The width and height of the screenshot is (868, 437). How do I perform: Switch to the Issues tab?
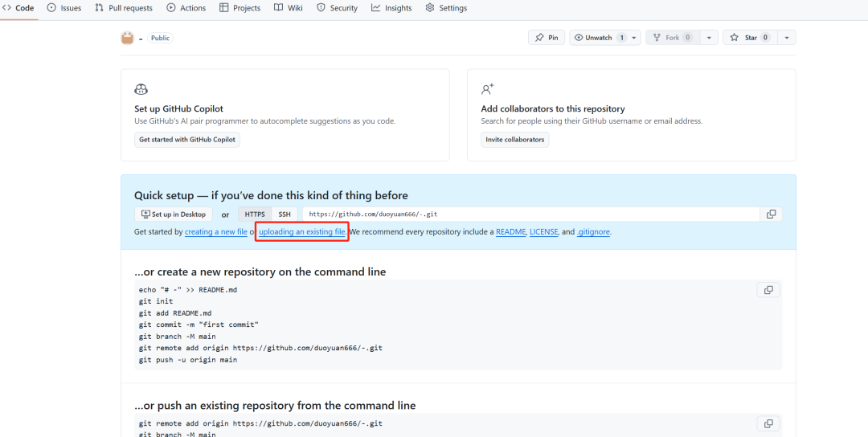tap(64, 8)
